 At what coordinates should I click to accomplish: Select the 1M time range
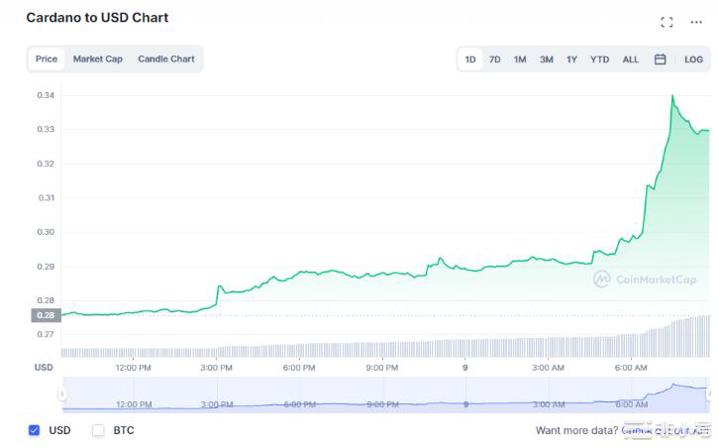(x=520, y=60)
